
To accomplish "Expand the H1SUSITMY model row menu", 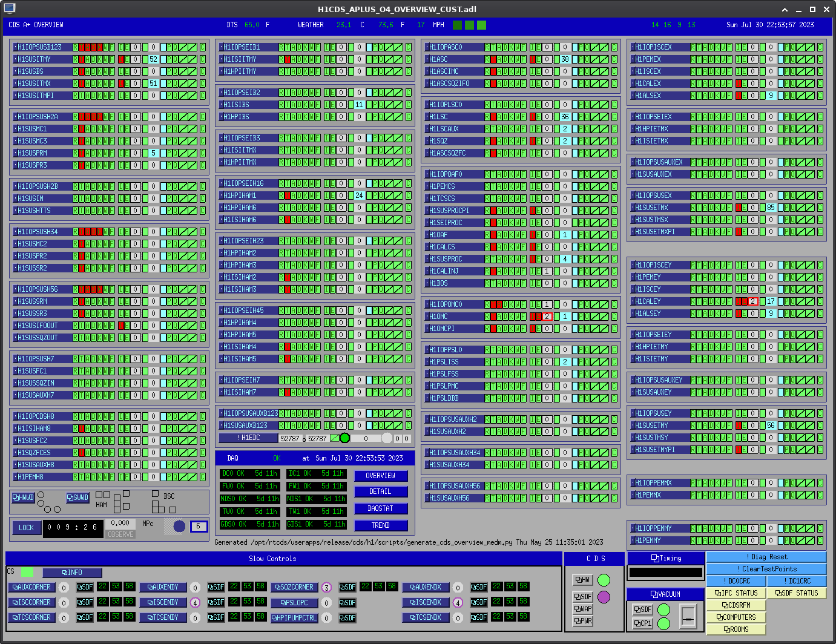I will (x=35, y=59).
